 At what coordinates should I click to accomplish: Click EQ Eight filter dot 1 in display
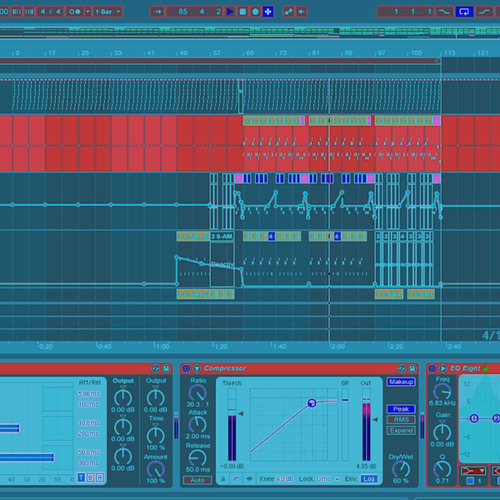point(474,418)
